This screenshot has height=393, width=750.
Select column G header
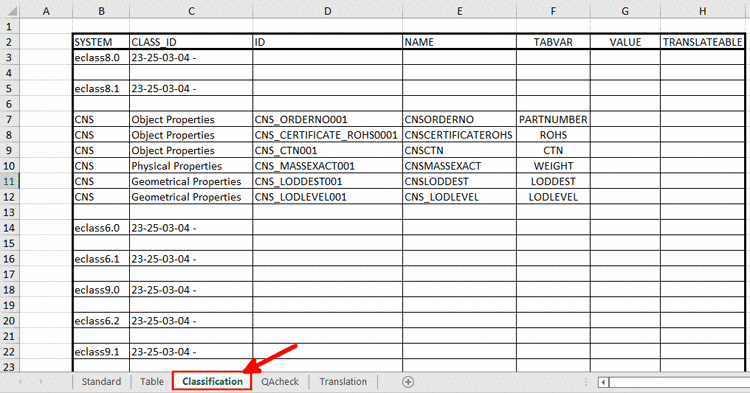[x=625, y=11]
